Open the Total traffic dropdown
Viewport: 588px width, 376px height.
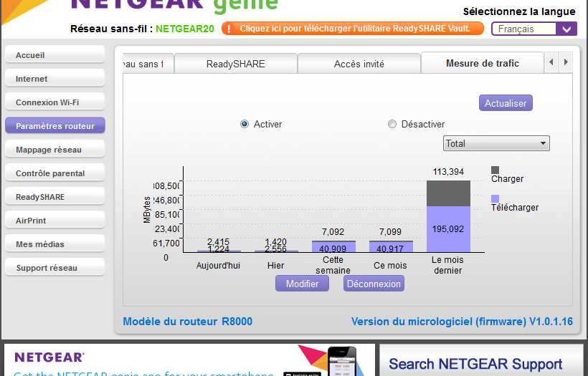coord(496,143)
